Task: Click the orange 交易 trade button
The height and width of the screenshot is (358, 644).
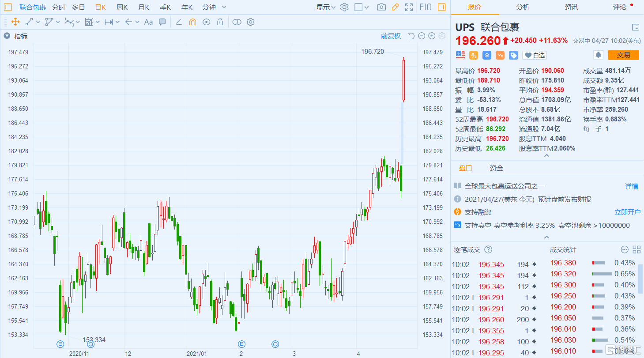Action: [x=623, y=55]
